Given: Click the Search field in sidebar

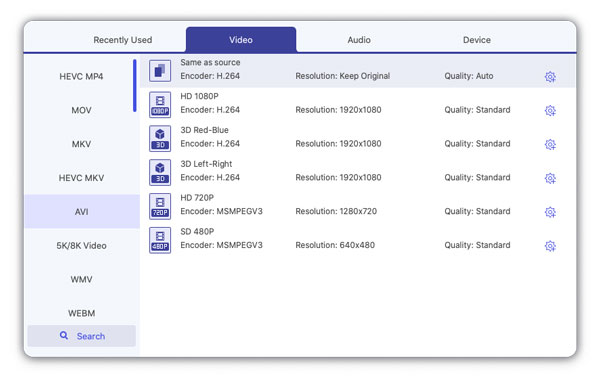Looking at the screenshot, I should [82, 336].
